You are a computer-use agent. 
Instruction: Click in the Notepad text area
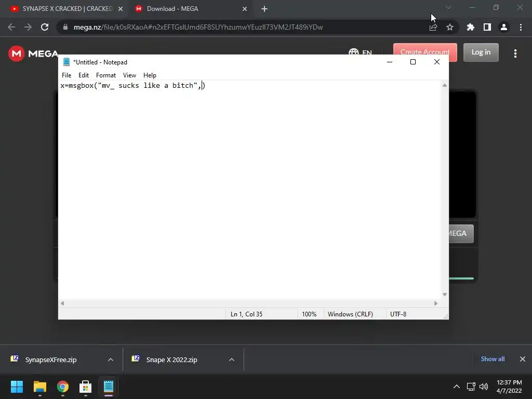click(250, 190)
